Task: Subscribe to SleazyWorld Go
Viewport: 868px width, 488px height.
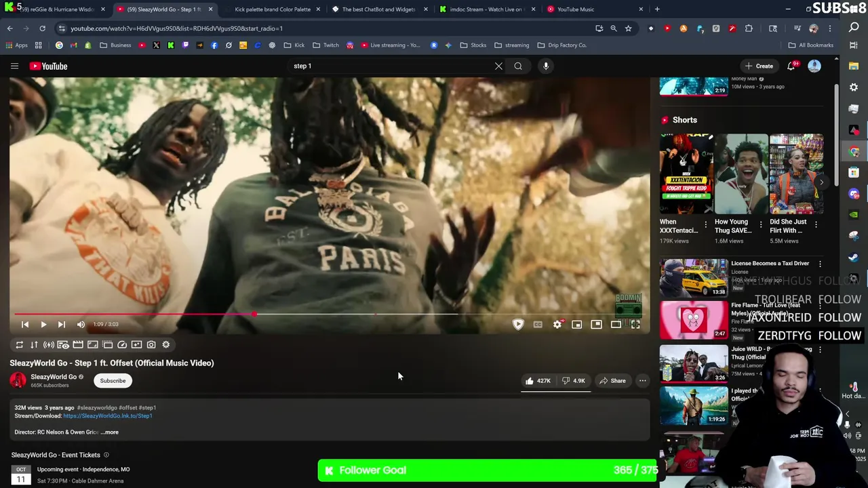Action: point(113,381)
